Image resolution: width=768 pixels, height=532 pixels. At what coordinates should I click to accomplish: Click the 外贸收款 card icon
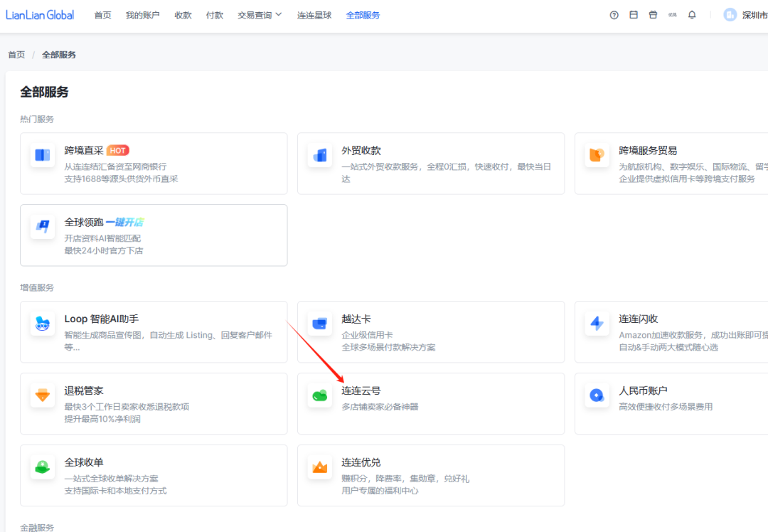[320, 155]
